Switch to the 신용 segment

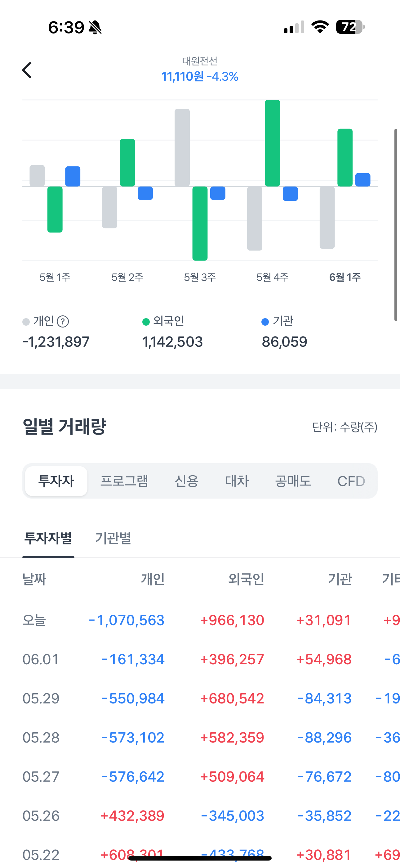(x=187, y=481)
